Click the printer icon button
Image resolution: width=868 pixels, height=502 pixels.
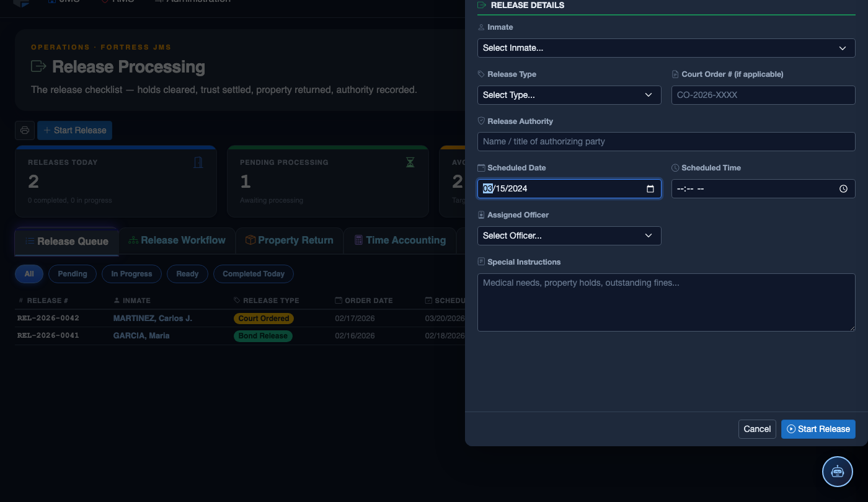(x=25, y=130)
